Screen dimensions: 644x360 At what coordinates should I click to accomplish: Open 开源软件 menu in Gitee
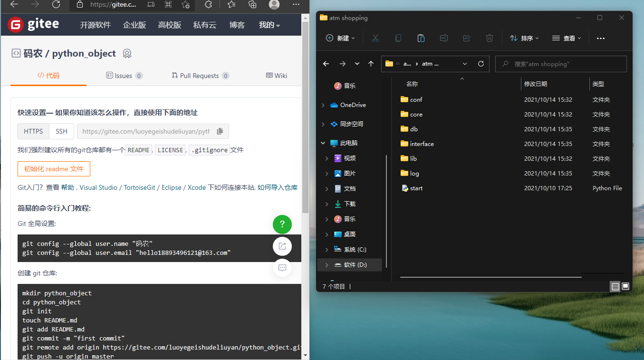click(95, 25)
